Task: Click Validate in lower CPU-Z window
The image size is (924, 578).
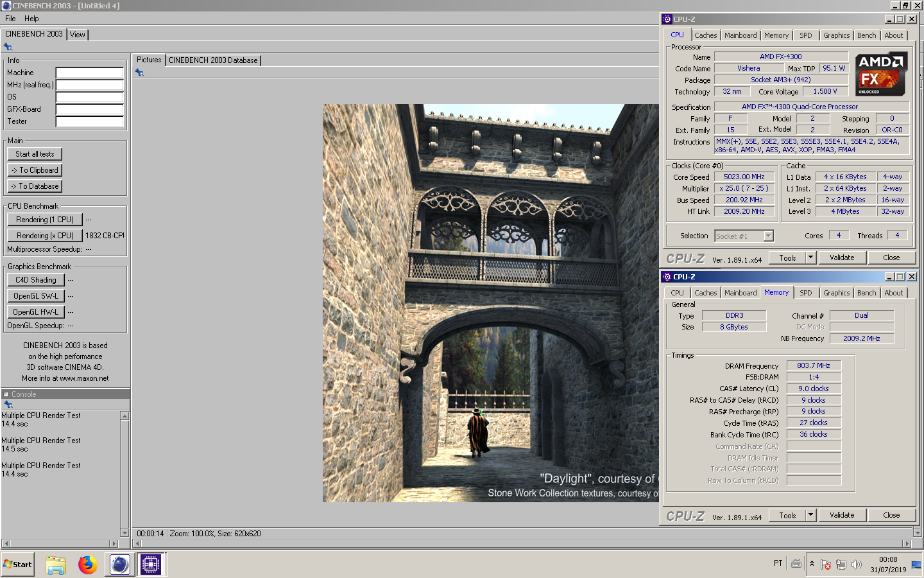Action: (842, 515)
